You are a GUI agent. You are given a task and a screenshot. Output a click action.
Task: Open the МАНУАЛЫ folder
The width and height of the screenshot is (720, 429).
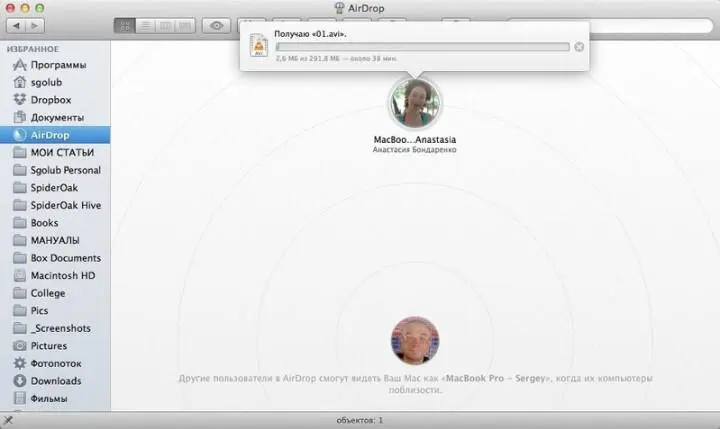[55, 240]
